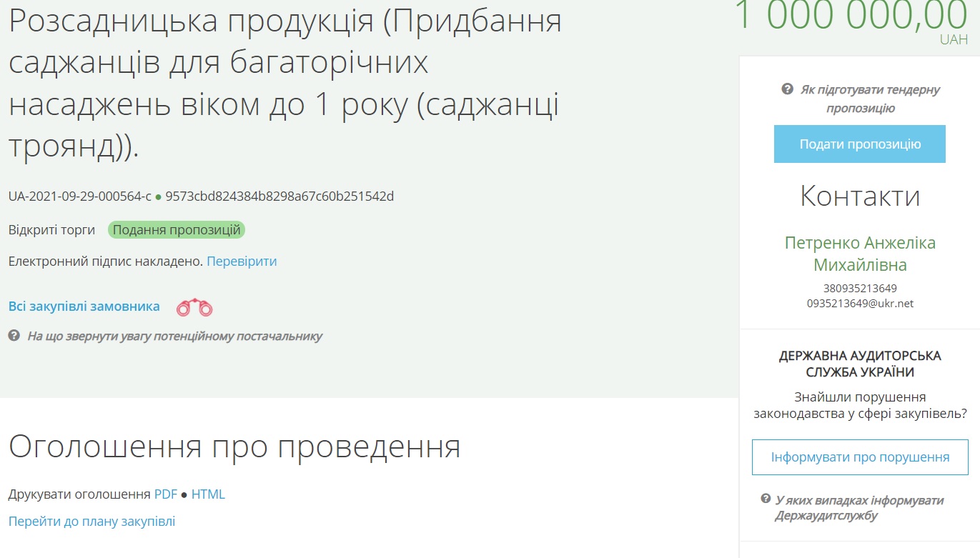
Task: Click 'Інформувати про порушення' button
Action: click(860, 457)
